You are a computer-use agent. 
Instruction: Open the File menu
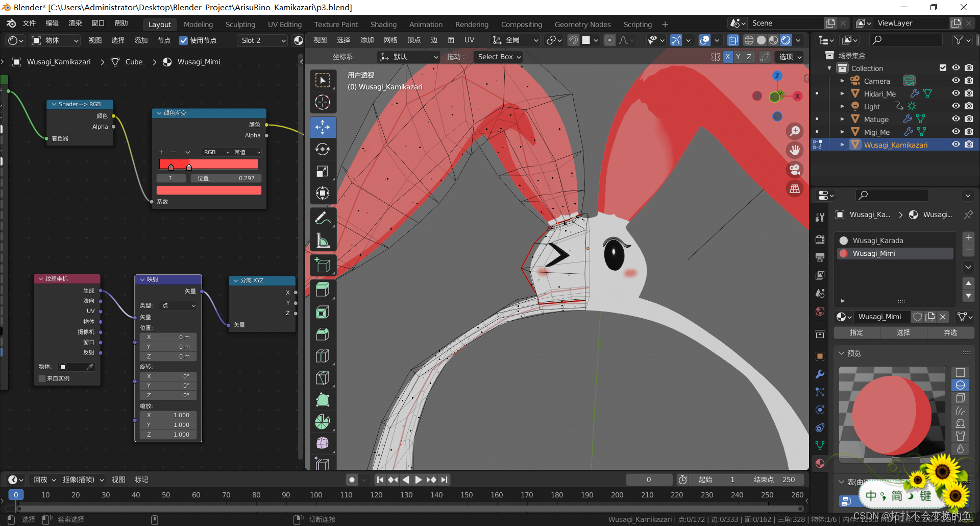[29, 23]
